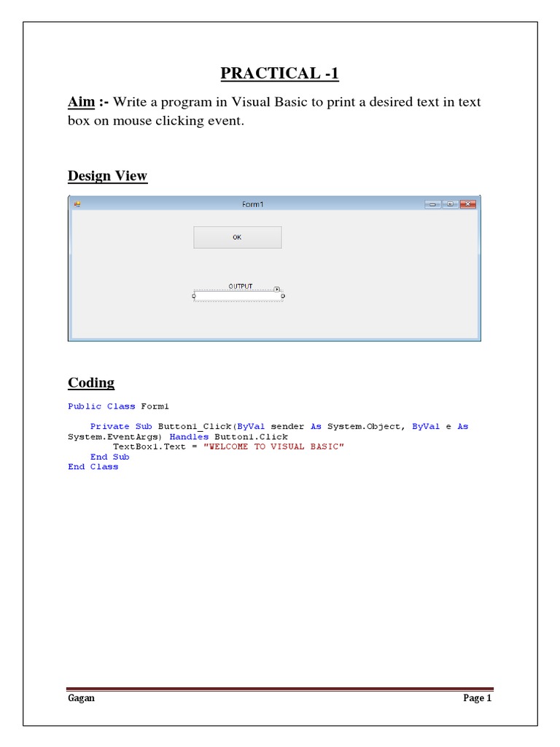
Task: Select the OUTPUT label on the form
Action: point(240,286)
